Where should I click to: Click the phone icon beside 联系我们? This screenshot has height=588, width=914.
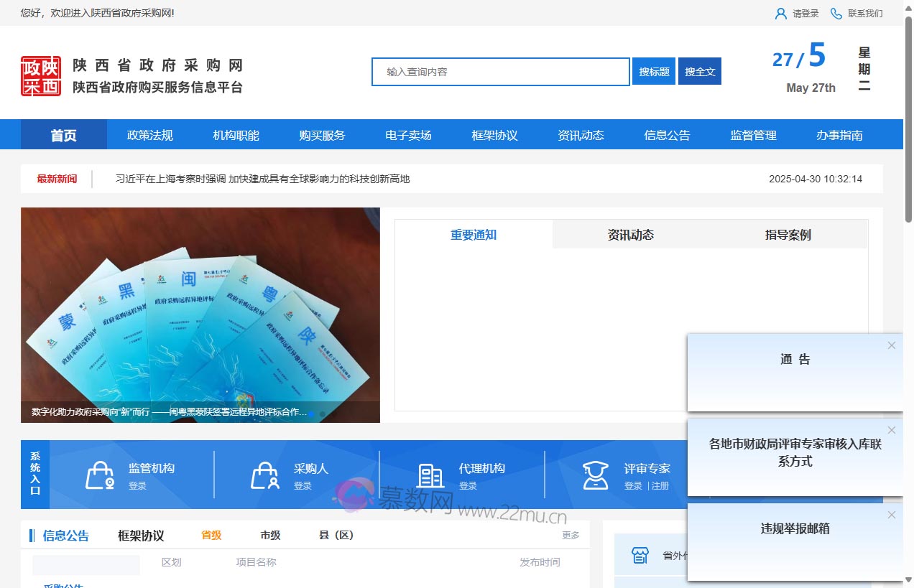click(835, 13)
